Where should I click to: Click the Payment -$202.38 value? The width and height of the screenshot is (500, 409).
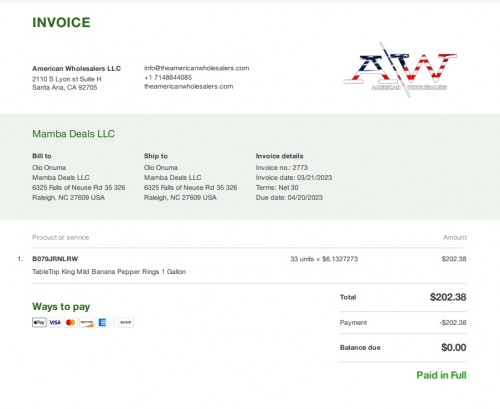(453, 322)
